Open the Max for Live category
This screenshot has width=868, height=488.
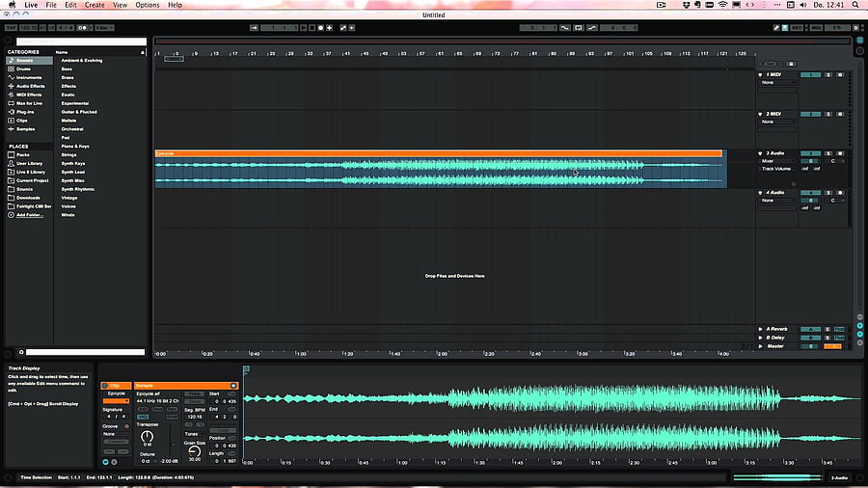29,103
